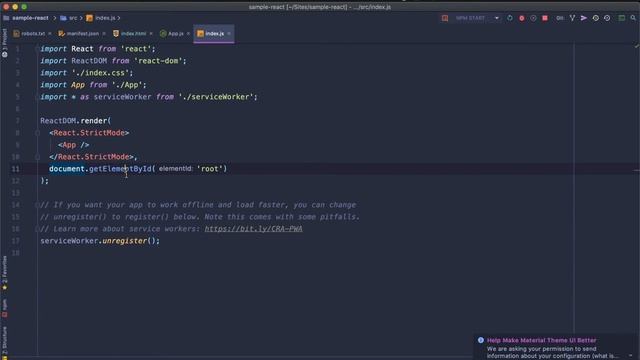Screen dimensions: 640x360
Task: Click the inspection status checkmark at editor top-right
Action: (636, 46)
